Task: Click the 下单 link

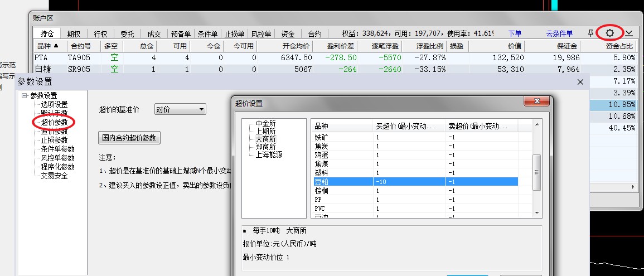Action: coord(515,34)
